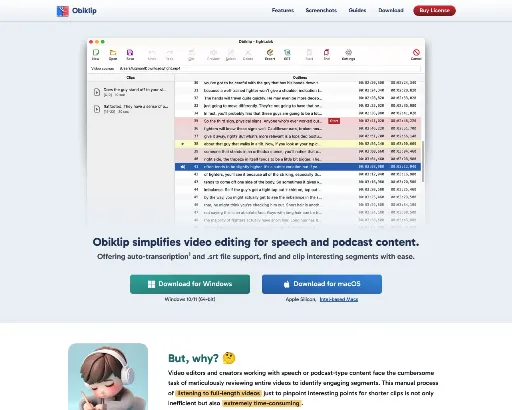The height and width of the screenshot is (410, 512).
Task: Click the file icon of the 'flat footed' clip
Action: (x=97, y=109)
